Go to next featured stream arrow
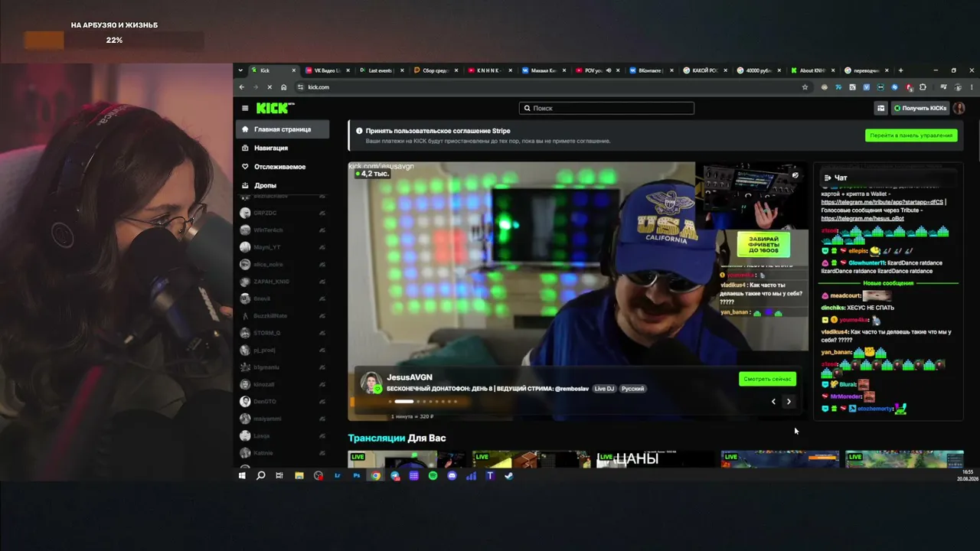The width and height of the screenshot is (980, 551). (x=789, y=402)
